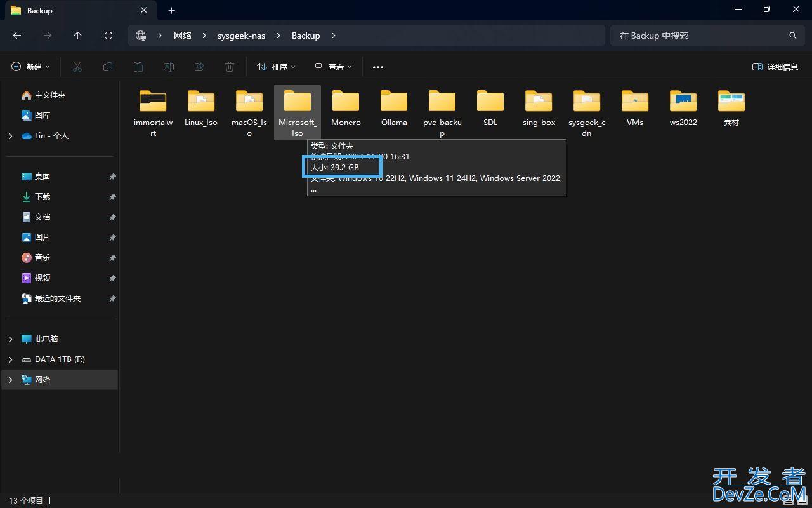Image resolution: width=812 pixels, height=508 pixels.
Task: Close the Backup tab
Action: 144,10
